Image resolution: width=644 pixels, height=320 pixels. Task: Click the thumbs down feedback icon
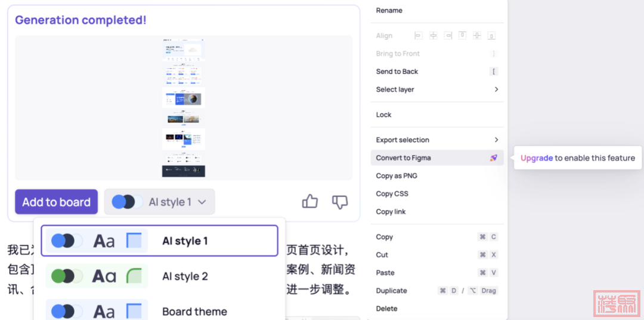pyautogui.click(x=339, y=202)
